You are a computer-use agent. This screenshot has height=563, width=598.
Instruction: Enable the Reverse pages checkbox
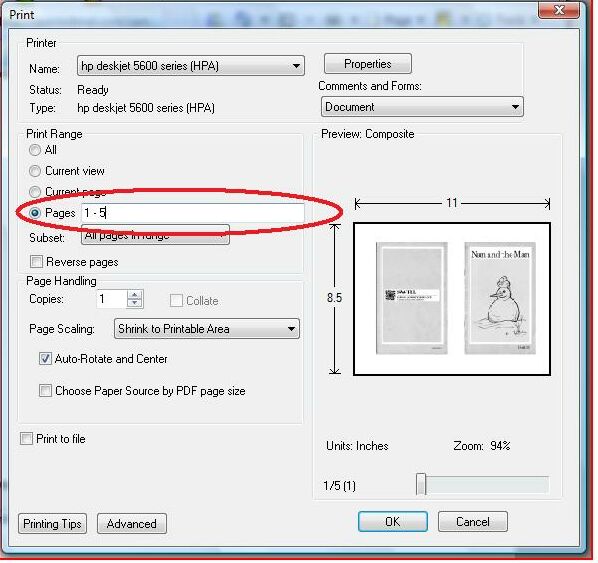click(36, 262)
